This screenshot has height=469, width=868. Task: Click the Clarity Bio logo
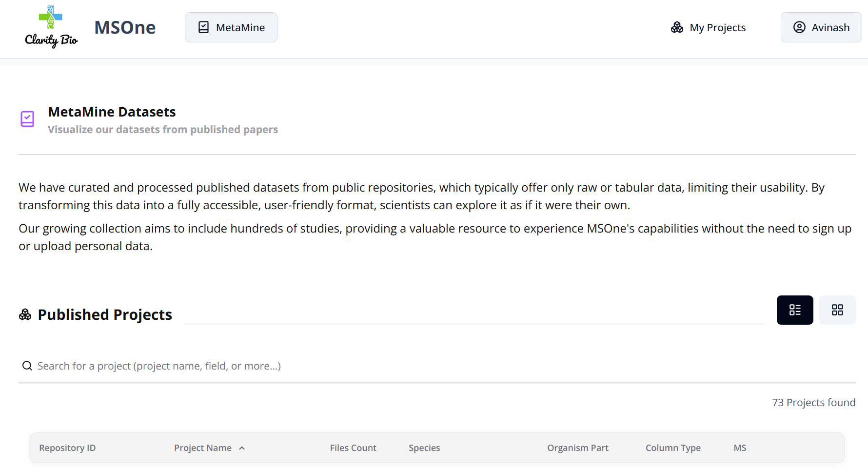click(51, 27)
